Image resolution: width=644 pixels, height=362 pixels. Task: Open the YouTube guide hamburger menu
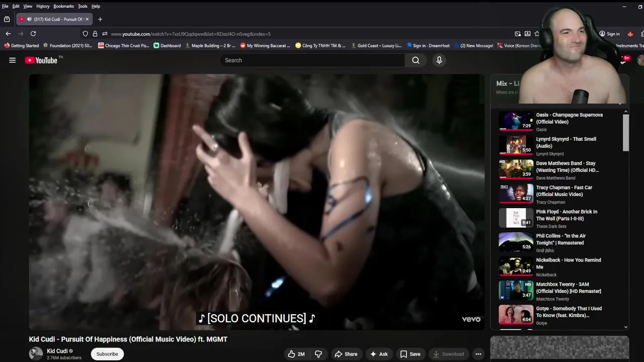[x=12, y=60]
